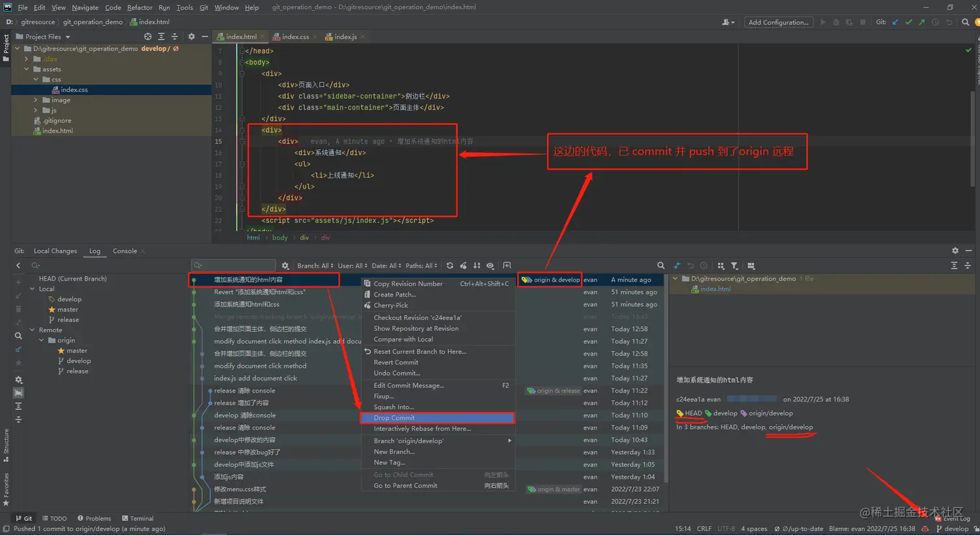
Task: Expand the image folder in project tree
Action: pyautogui.click(x=36, y=100)
